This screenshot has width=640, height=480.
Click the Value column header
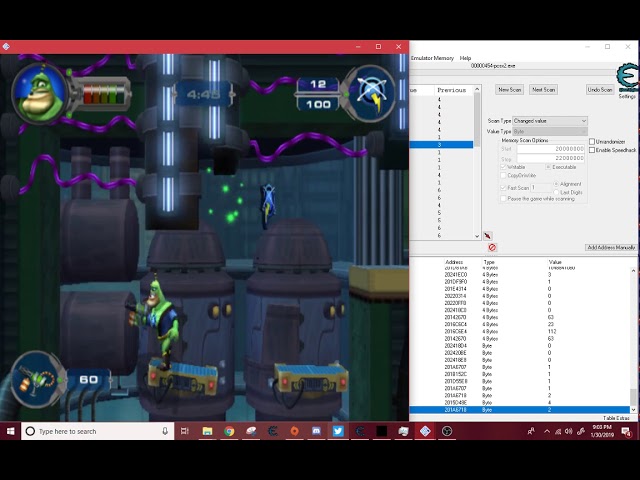tap(555, 262)
